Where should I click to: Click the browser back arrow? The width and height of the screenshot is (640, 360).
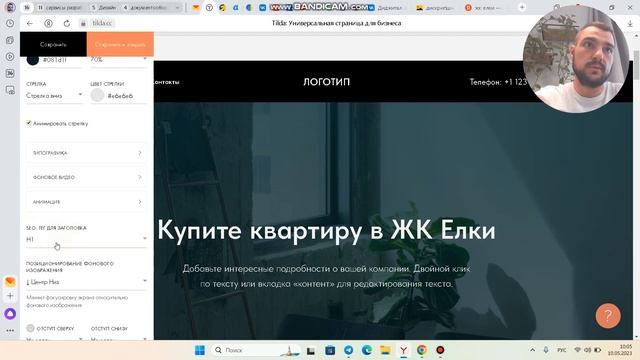(30, 24)
